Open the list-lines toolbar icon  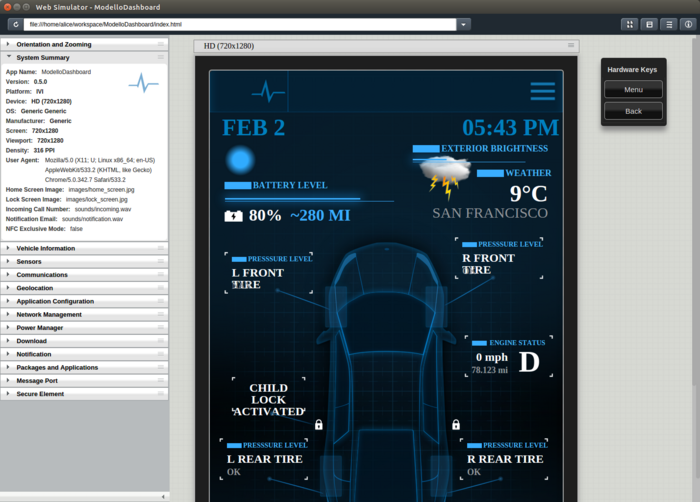click(669, 25)
